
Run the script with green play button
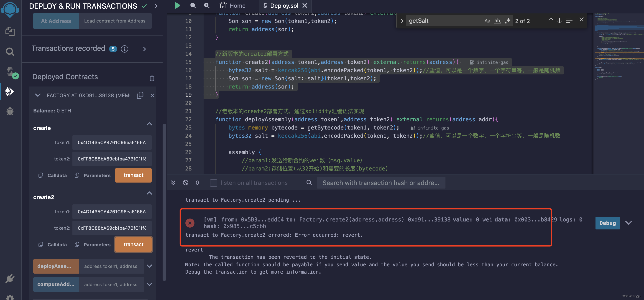pos(177,5)
